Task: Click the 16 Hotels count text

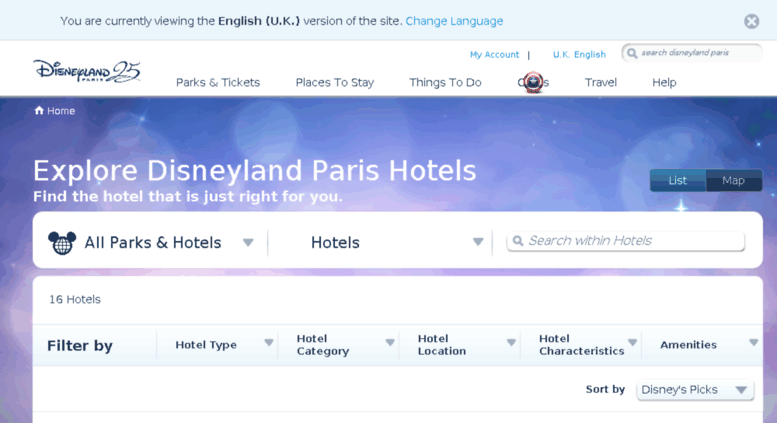Action: (x=75, y=299)
